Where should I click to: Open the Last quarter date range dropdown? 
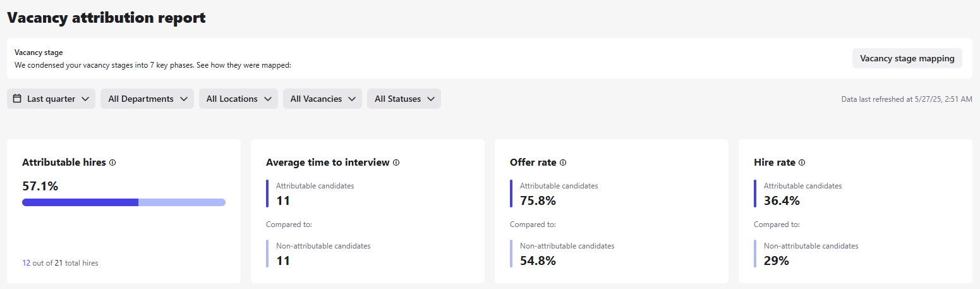coord(51,99)
